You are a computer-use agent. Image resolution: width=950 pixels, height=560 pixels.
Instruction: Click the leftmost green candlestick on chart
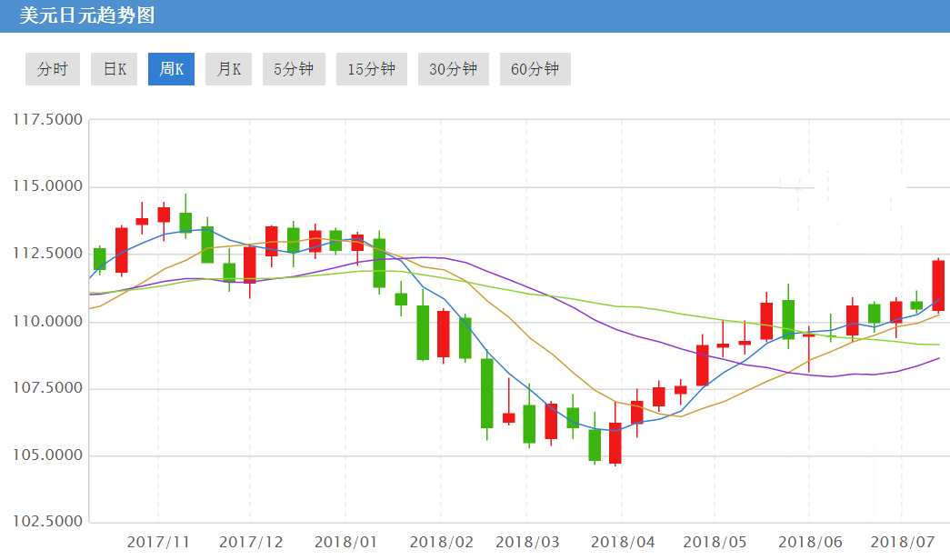100,259
